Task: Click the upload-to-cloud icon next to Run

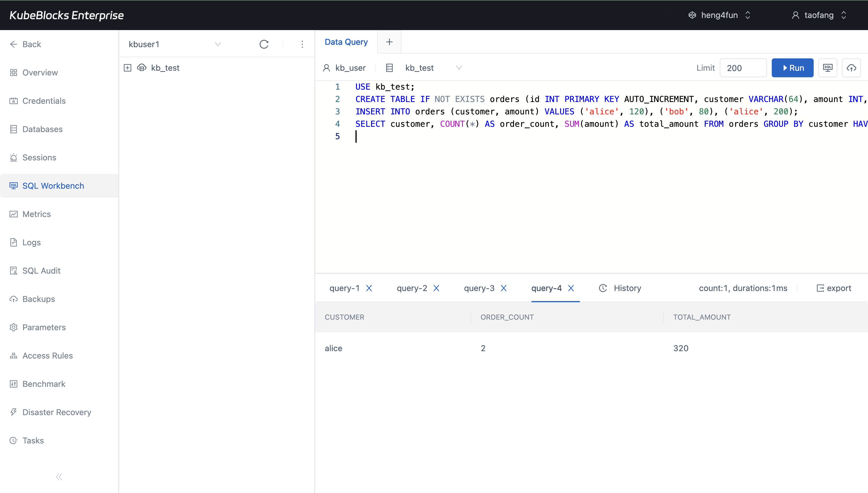Action: [x=851, y=68]
